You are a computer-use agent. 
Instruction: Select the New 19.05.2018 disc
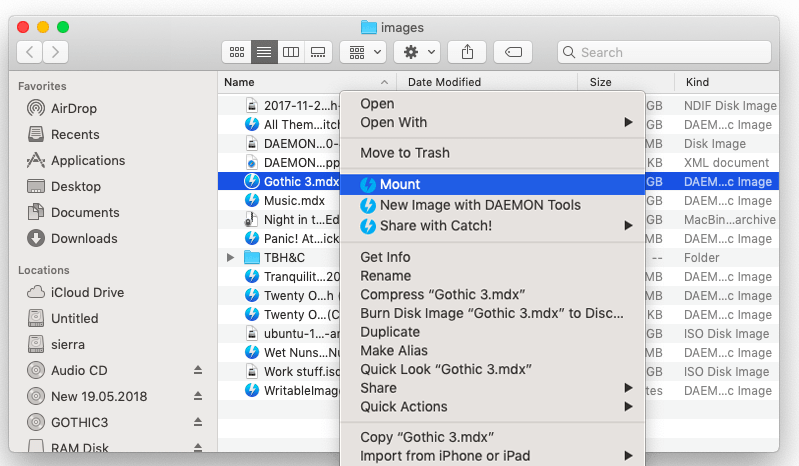point(99,396)
